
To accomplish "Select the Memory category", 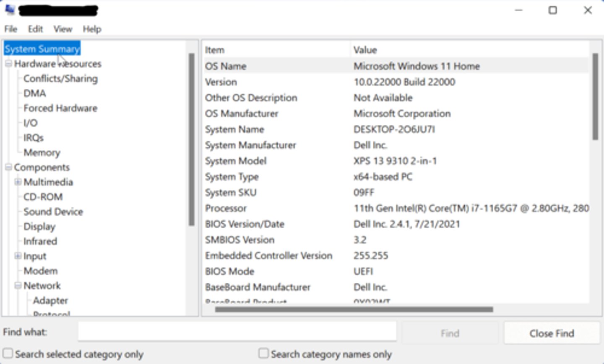I will 42,152.
